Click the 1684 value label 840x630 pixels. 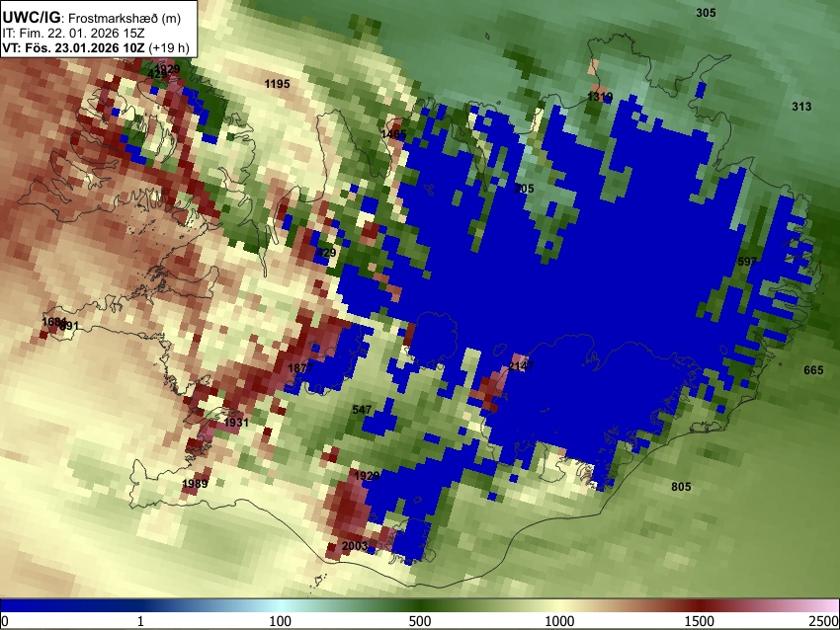click(x=52, y=322)
